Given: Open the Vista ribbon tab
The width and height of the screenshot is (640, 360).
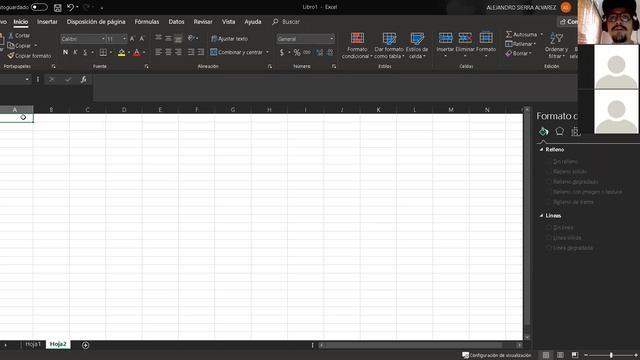Looking at the screenshot, I should coord(229,22).
